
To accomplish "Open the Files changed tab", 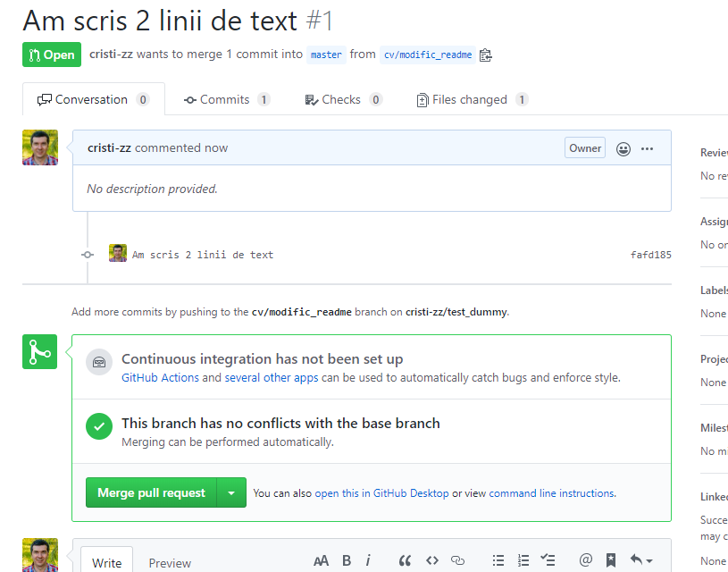I will tap(472, 99).
